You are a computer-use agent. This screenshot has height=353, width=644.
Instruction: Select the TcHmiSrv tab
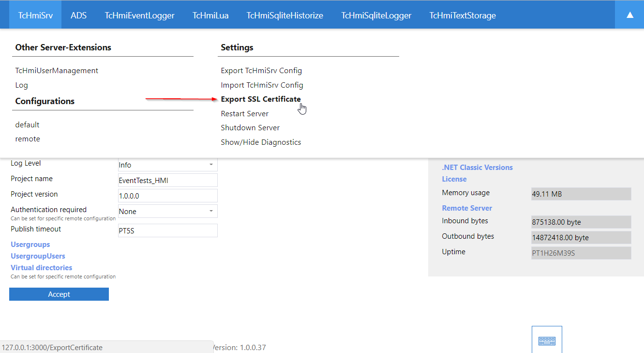click(36, 15)
